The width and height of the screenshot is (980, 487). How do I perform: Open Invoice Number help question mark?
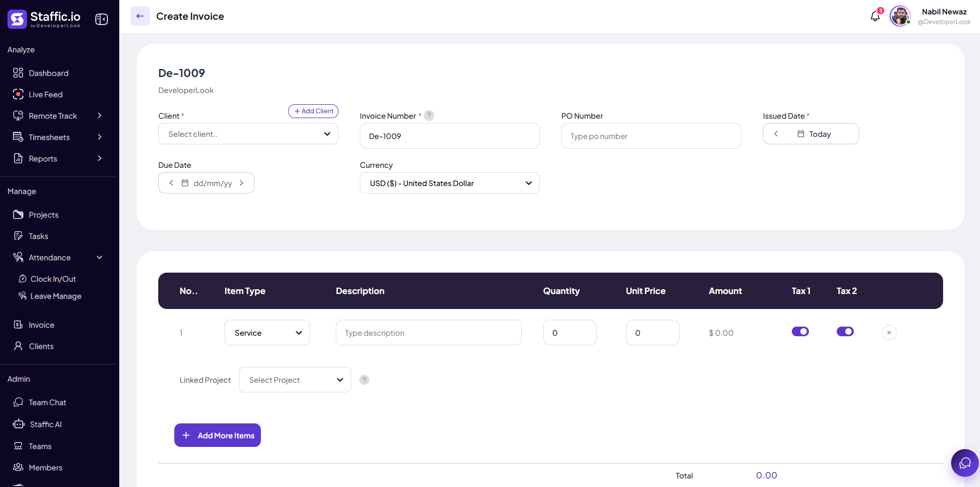(429, 115)
